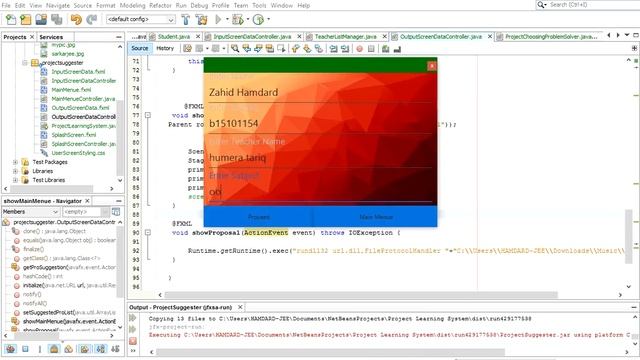
Task: Expand the Libraries node
Action: point(16,171)
